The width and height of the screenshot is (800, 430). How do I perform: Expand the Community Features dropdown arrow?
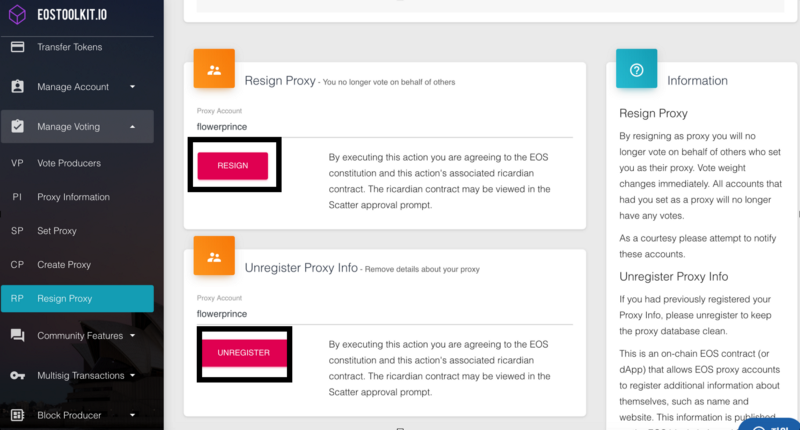tap(132, 336)
